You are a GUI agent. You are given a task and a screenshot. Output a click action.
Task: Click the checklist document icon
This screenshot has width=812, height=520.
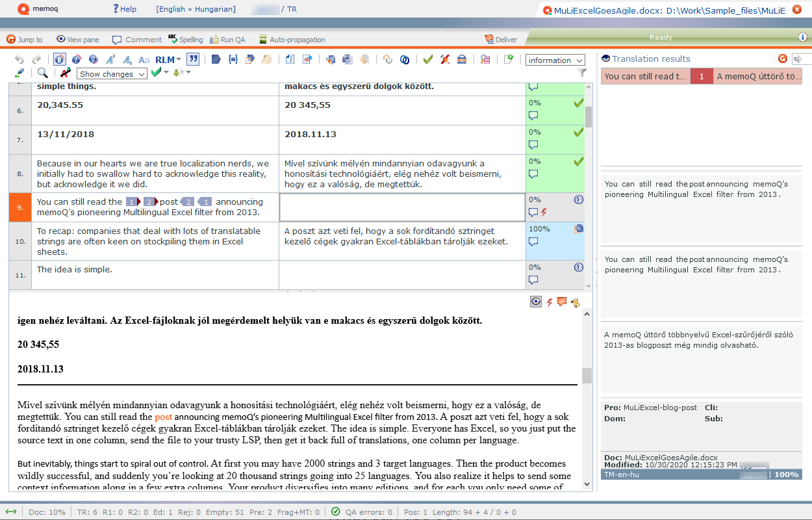290,60
